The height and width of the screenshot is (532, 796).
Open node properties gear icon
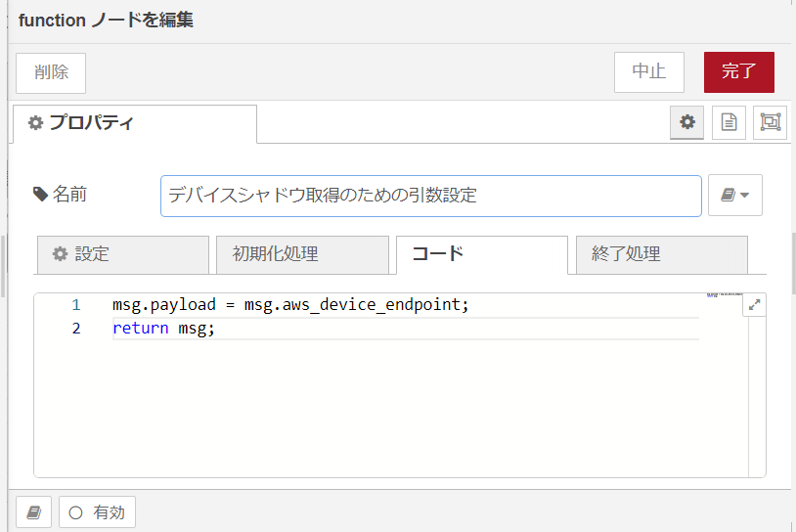click(686, 122)
